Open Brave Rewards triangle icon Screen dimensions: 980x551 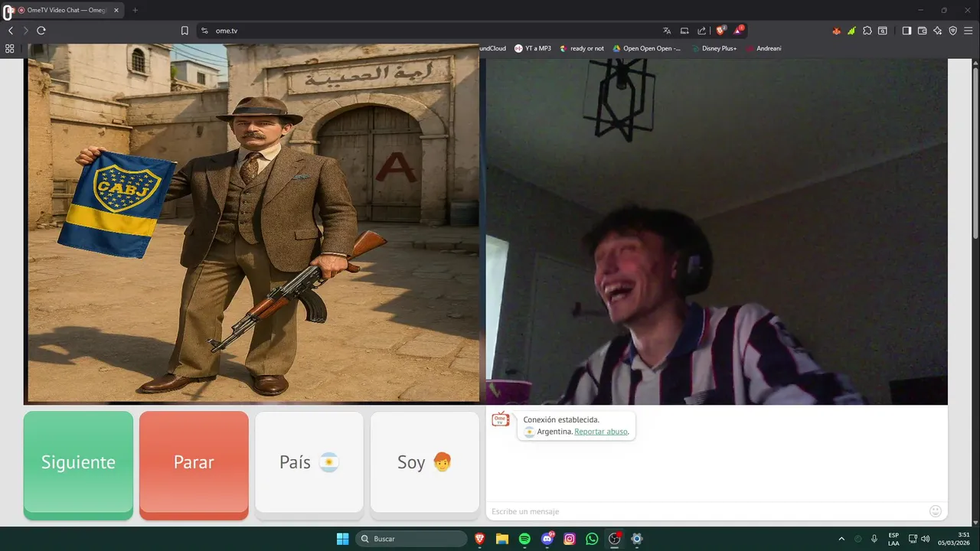click(x=738, y=31)
